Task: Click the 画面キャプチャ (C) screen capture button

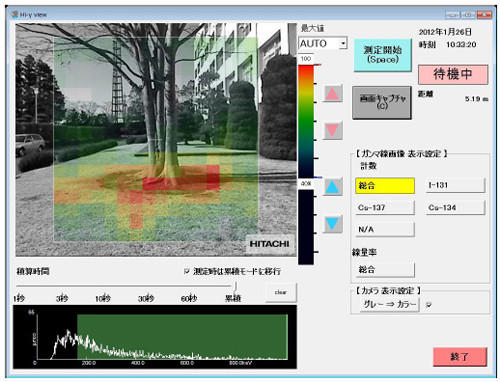Action: point(382,102)
